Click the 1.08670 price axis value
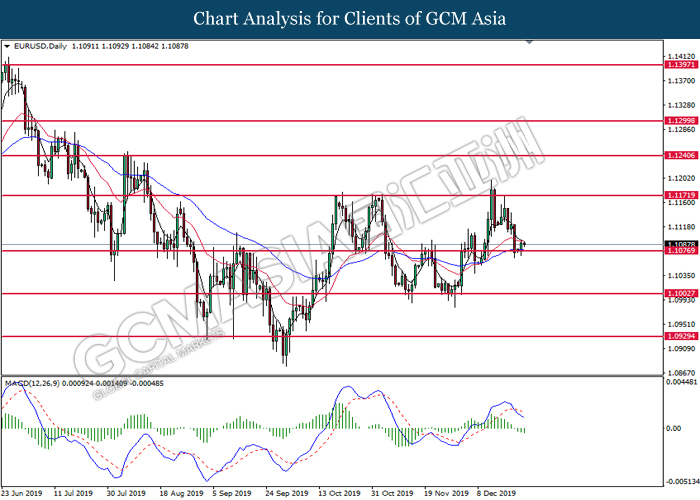The image size is (700, 500). click(681, 373)
